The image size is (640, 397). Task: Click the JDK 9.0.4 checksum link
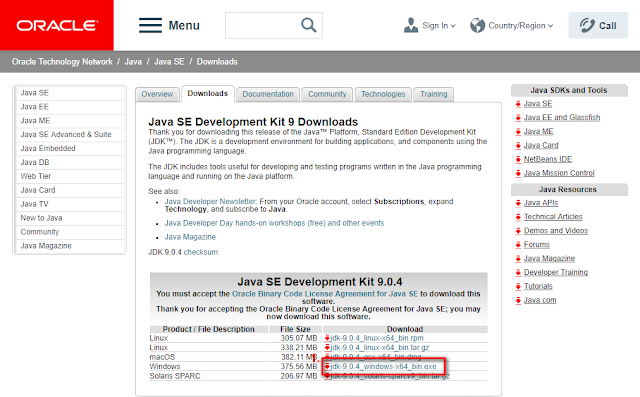pos(200,252)
